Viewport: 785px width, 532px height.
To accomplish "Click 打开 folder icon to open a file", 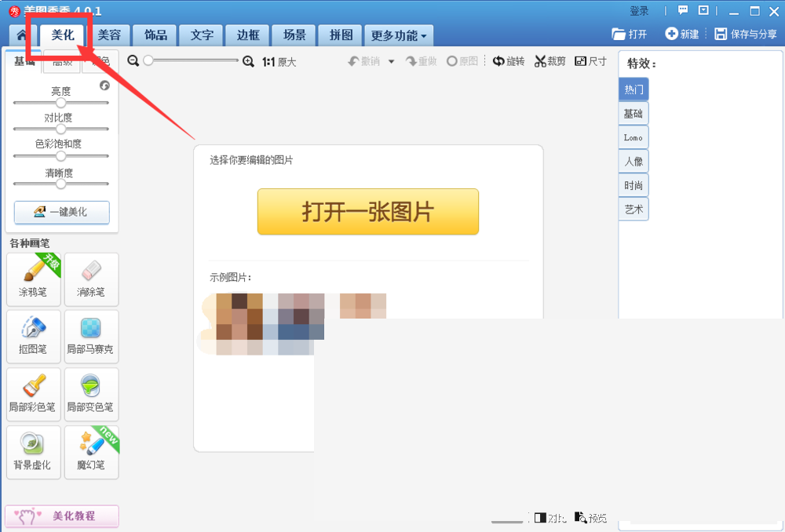I will coord(630,34).
